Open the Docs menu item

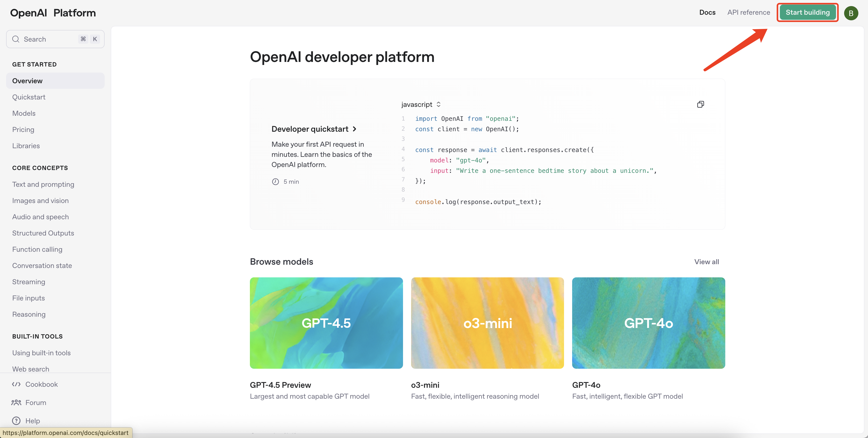(707, 12)
